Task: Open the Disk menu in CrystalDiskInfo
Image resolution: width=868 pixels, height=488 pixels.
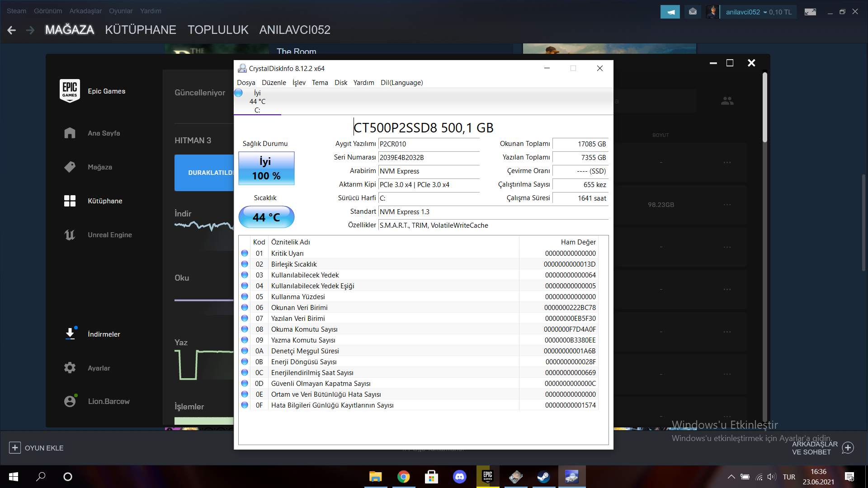Action: click(x=341, y=83)
